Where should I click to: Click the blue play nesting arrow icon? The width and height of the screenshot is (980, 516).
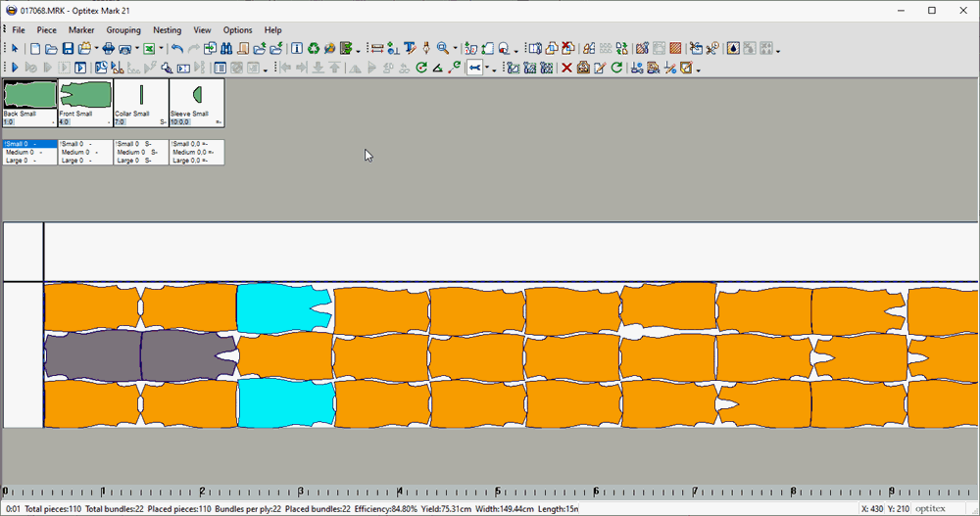tap(15, 68)
